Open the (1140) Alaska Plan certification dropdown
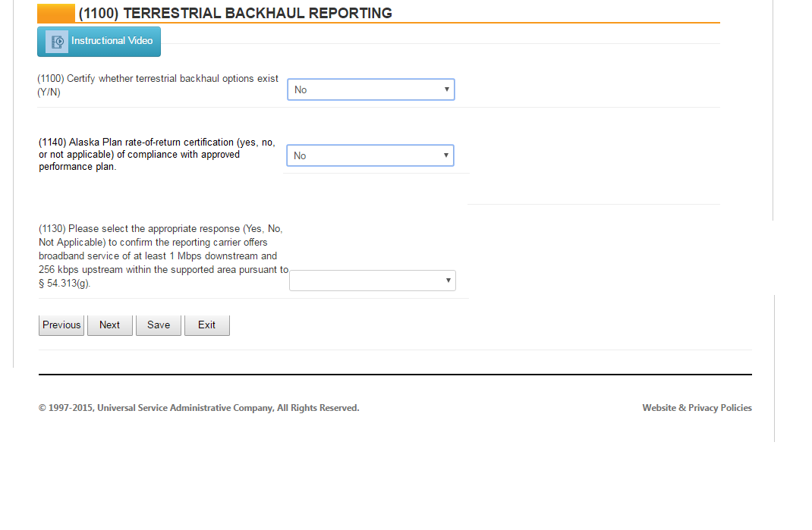Screen dimensions: 812x530 click(370, 155)
